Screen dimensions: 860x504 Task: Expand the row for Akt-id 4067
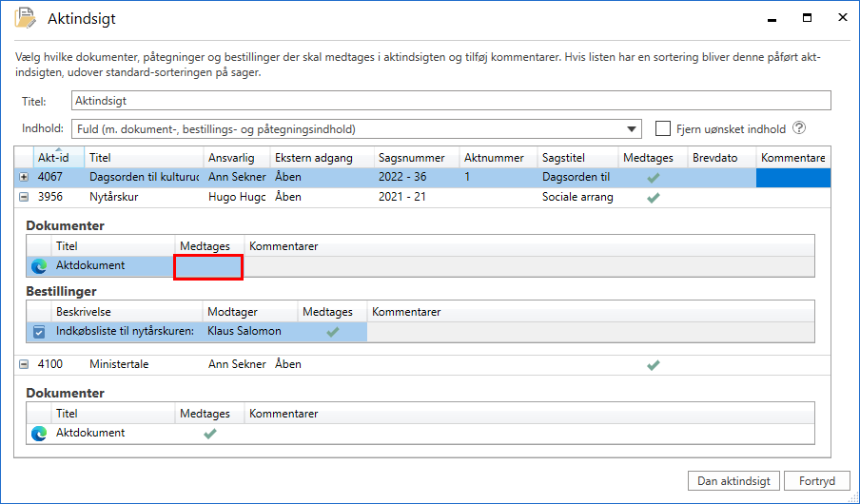[24, 178]
